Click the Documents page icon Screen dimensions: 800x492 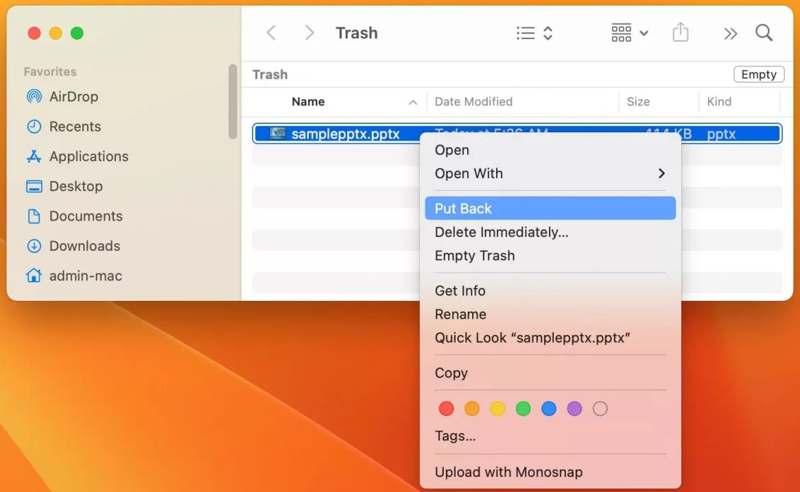point(34,216)
